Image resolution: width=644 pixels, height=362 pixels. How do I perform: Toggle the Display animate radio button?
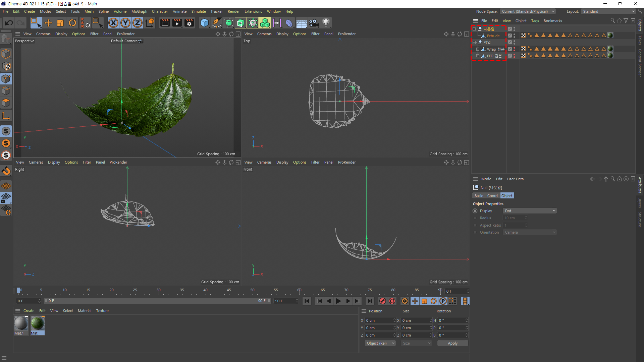coord(475,211)
